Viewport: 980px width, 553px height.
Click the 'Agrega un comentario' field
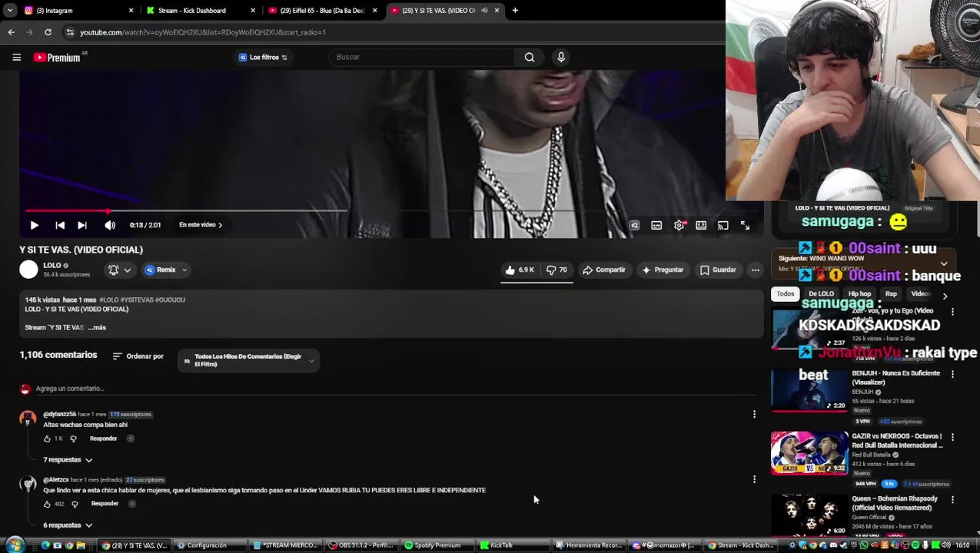pos(396,389)
